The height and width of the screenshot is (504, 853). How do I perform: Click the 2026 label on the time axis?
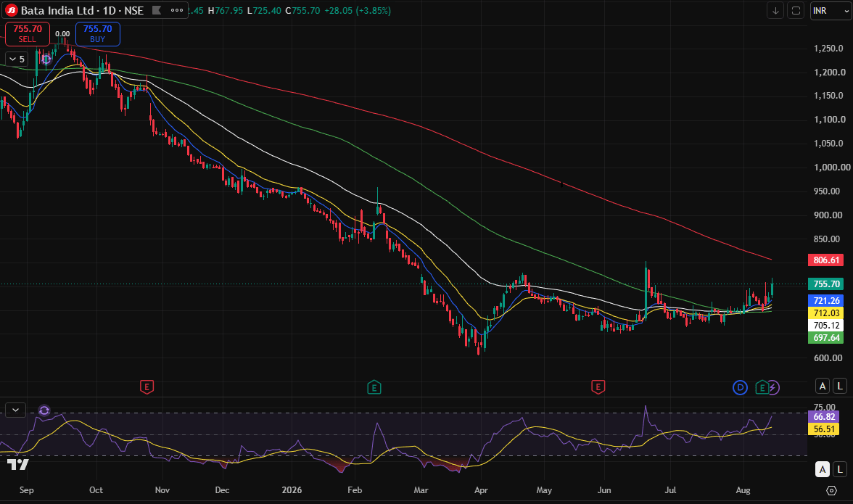[x=292, y=490]
